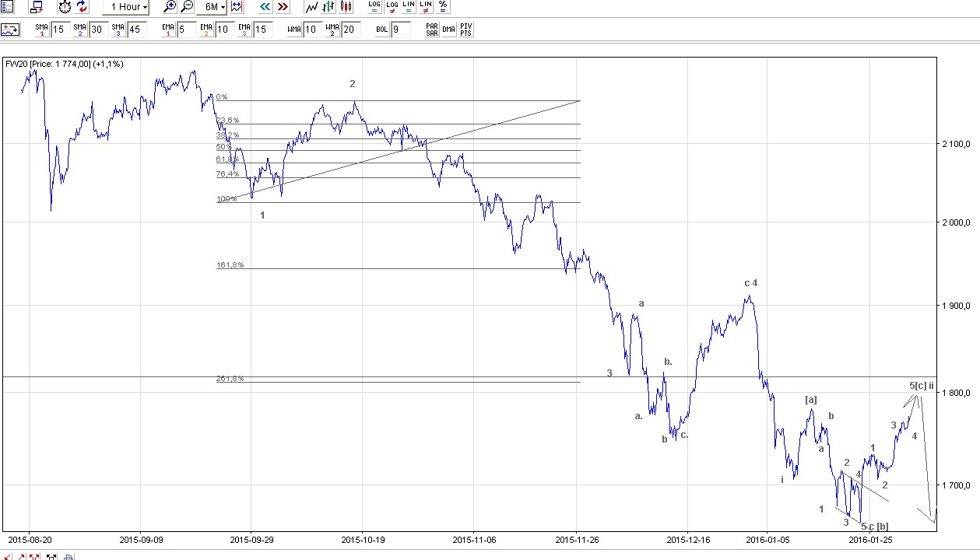Click the '5[c] ii' wave annotation

pyautogui.click(x=921, y=386)
